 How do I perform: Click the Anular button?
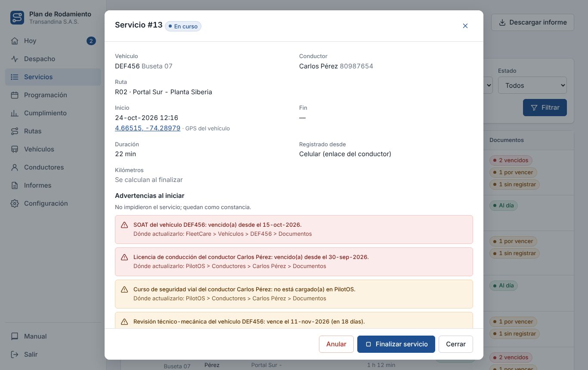click(x=336, y=344)
